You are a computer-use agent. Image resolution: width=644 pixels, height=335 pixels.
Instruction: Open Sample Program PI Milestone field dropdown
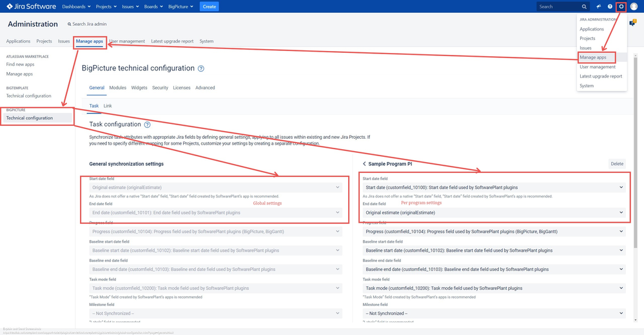pos(494,313)
